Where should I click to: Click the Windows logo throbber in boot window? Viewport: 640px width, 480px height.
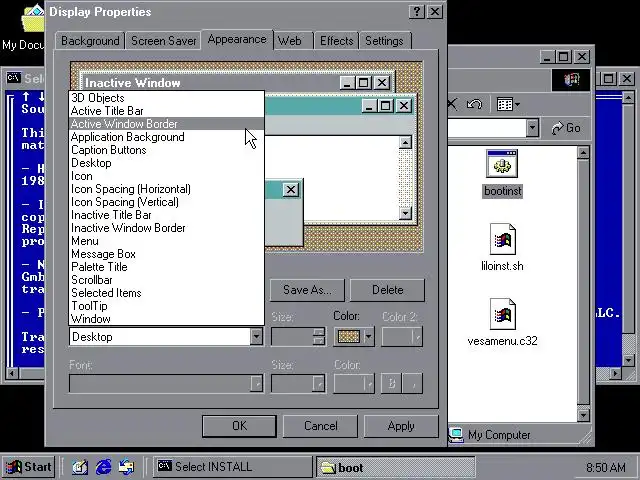pyautogui.click(x=571, y=80)
